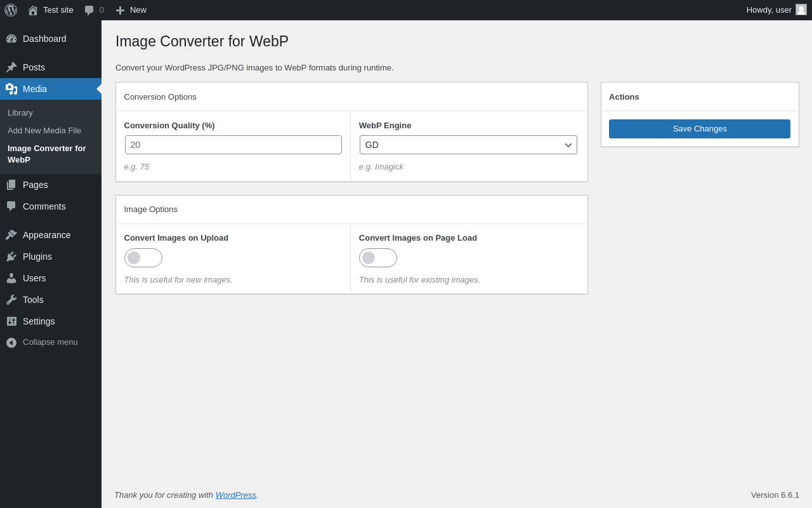Click the Posts pushpin icon
Screen dimensions: 812x508
pos(11,67)
